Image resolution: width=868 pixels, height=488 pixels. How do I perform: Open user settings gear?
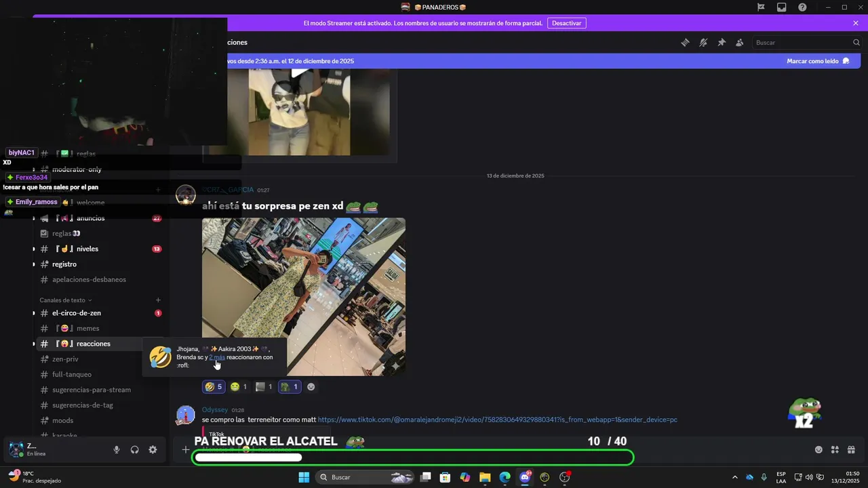(153, 449)
